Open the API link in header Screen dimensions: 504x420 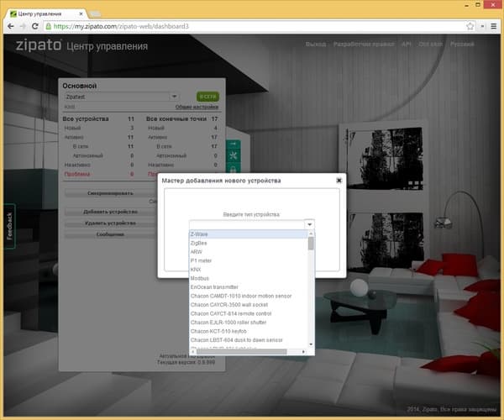tap(407, 44)
